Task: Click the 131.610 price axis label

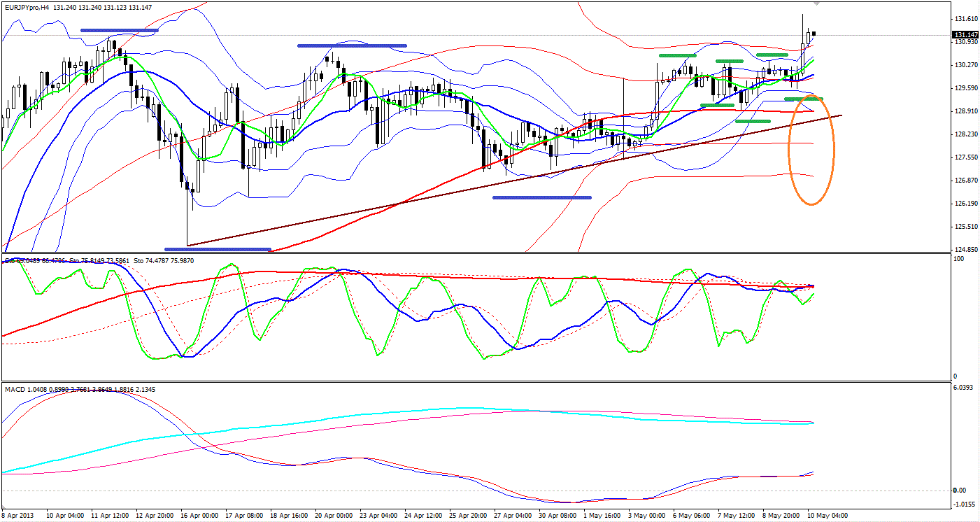Action: pos(966,19)
